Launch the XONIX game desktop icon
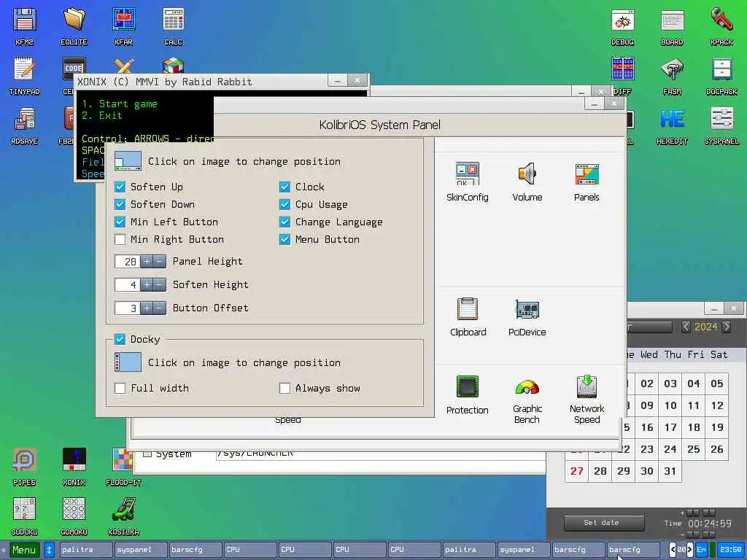This screenshot has height=560, width=747. [74, 467]
